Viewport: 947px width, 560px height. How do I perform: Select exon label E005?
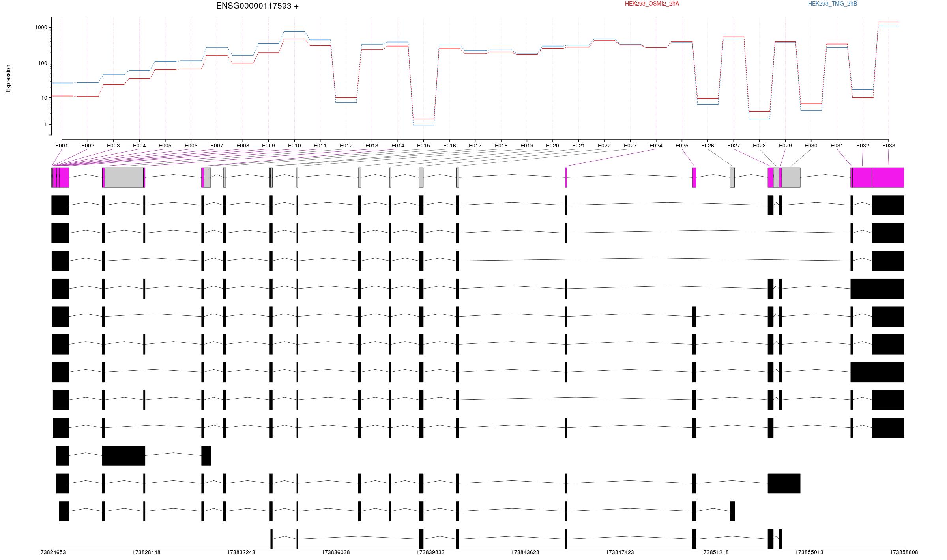(x=165, y=146)
